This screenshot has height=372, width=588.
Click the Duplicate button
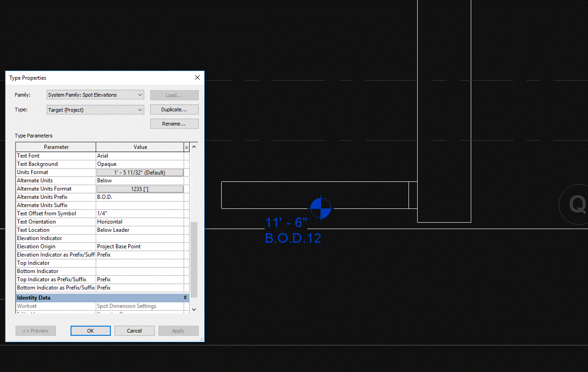pyautogui.click(x=174, y=109)
